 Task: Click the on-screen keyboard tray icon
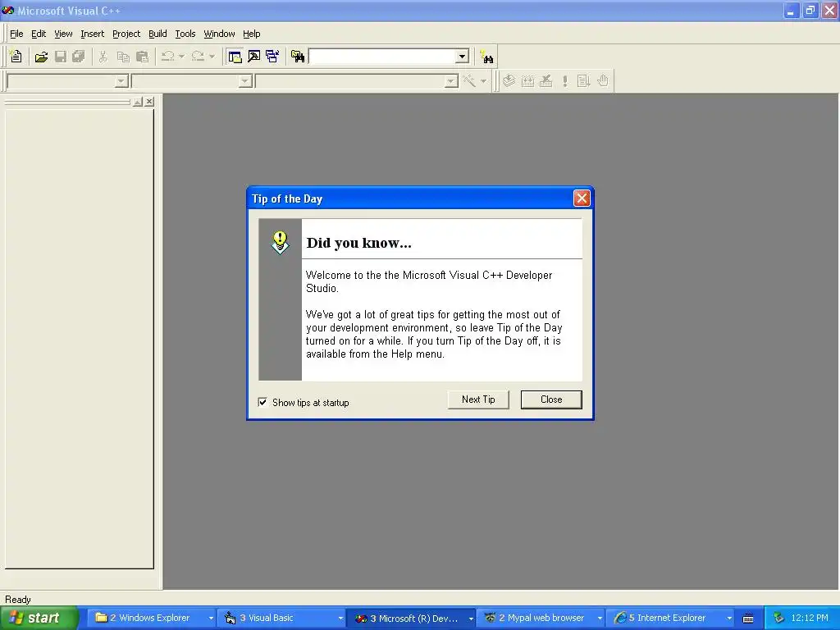(x=748, y=619)
